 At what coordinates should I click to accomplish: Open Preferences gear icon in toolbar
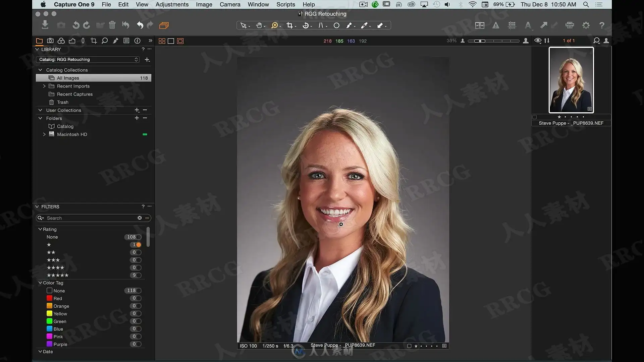click(586, 25)
